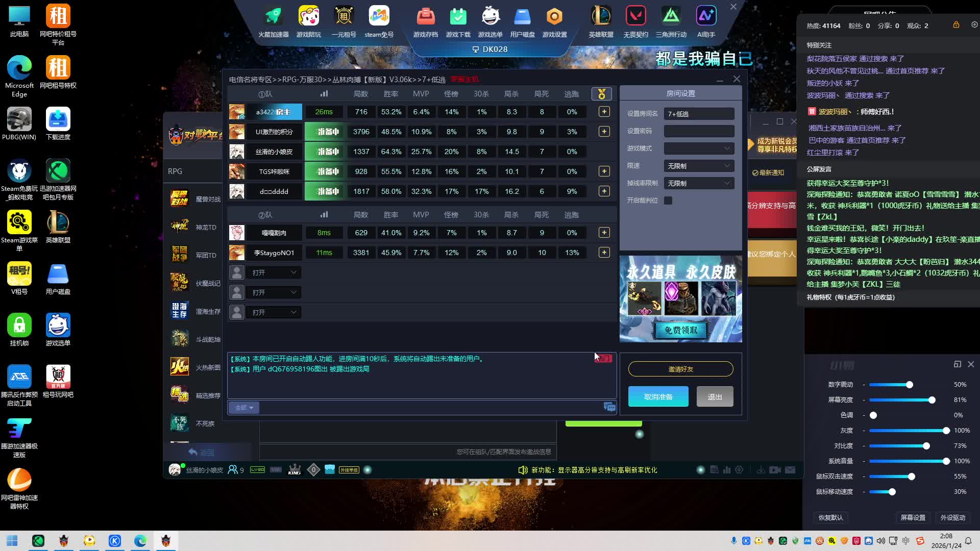This screenshot has height=551, width=980.
Task: Click the gold medal icon above team one
Action: click(x=601, y=94)
